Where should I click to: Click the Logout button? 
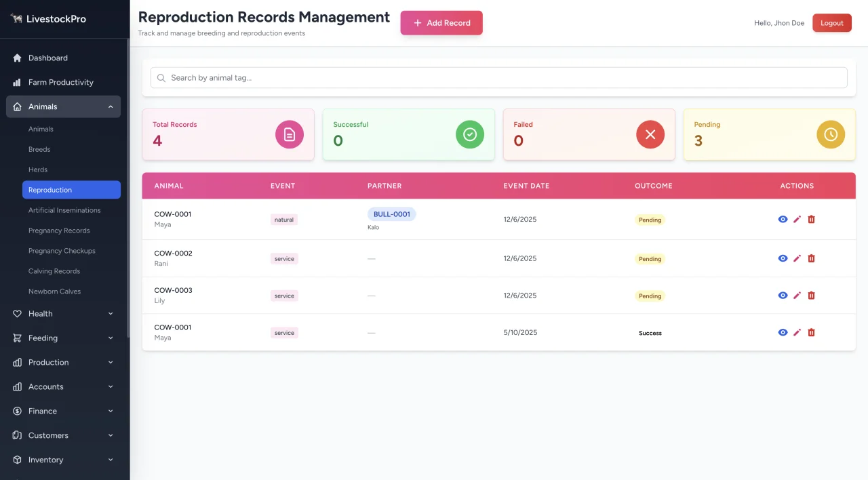pyautogui.click(x=832, y=23)
